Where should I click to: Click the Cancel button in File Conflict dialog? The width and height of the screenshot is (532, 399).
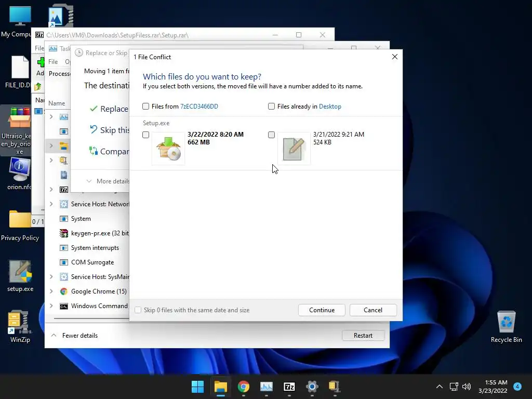point(373,310)
